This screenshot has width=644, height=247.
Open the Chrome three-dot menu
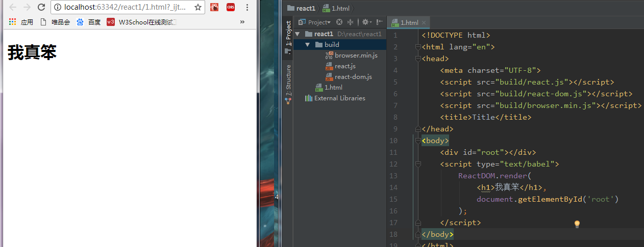pos(247,7)
